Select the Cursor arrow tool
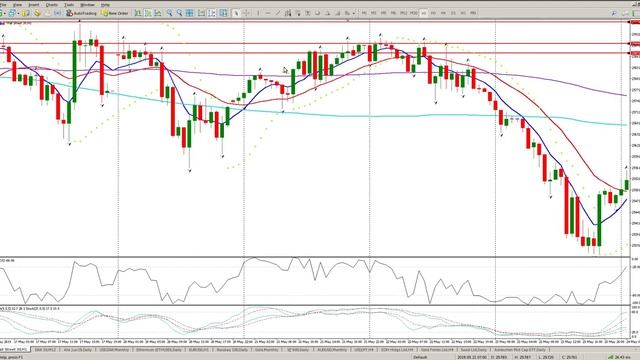 (x=236, y=13)
